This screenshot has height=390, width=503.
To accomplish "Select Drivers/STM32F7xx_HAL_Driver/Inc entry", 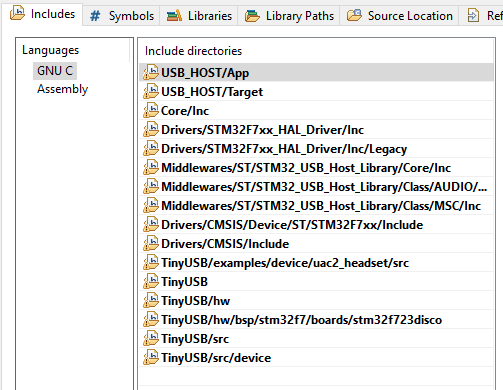I will pyautogui.click(x=316, y=130).
